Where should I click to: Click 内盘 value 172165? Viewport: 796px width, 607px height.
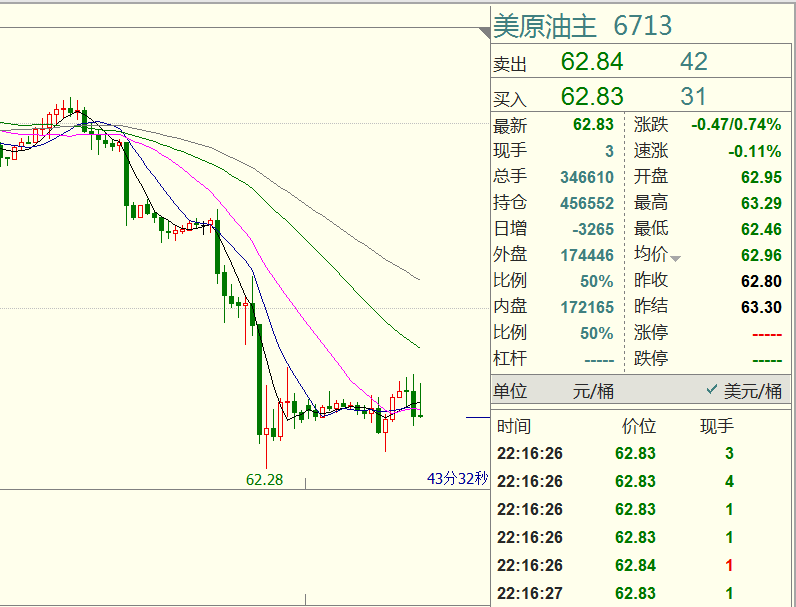click(x=587, y=308)
